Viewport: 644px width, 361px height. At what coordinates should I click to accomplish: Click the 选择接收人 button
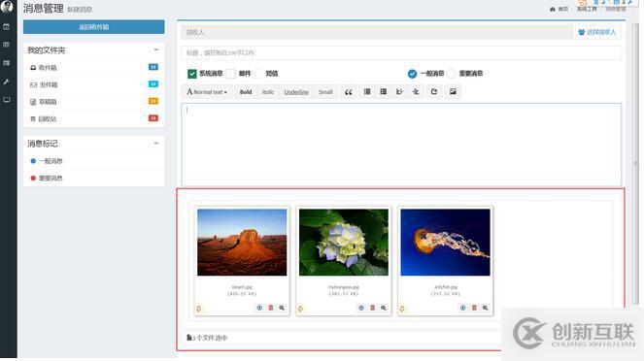coord(597,32)
